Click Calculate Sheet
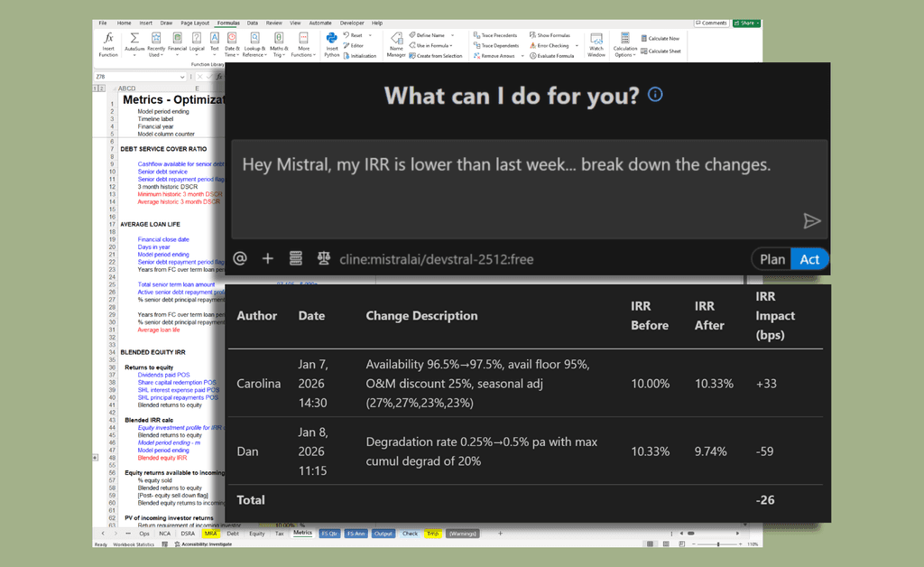924x567 pixels. click(661, 51)
